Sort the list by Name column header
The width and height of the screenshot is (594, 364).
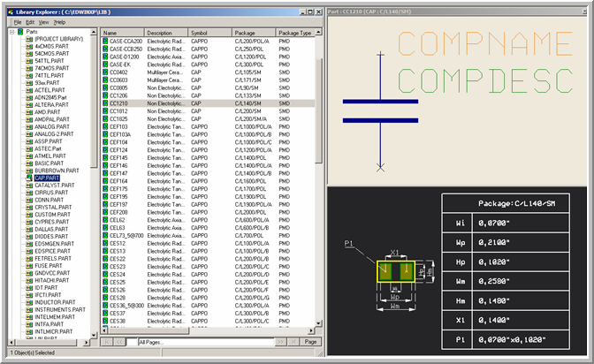[x=123, y=33]
